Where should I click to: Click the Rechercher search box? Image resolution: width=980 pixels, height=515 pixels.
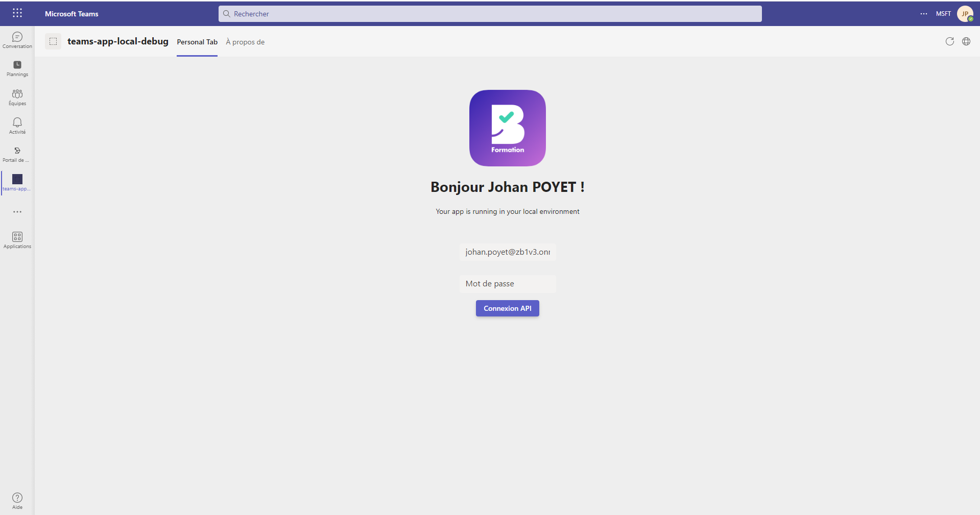point(490,14)
